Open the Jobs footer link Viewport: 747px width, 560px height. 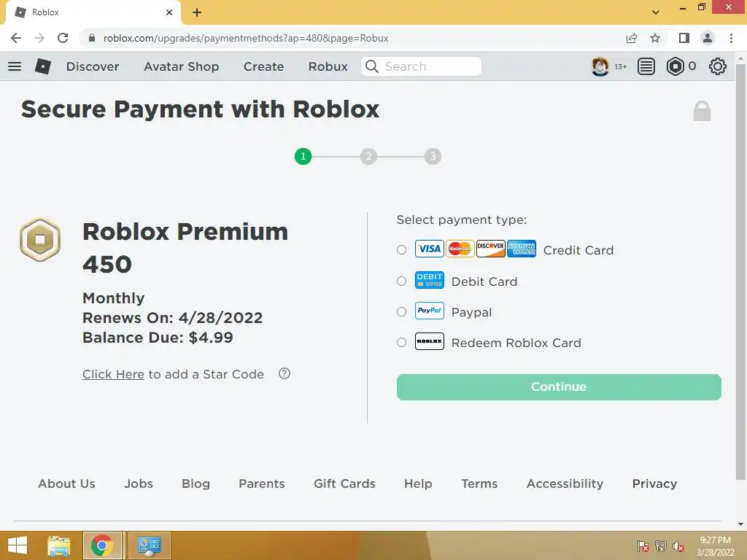coord(139,483)
